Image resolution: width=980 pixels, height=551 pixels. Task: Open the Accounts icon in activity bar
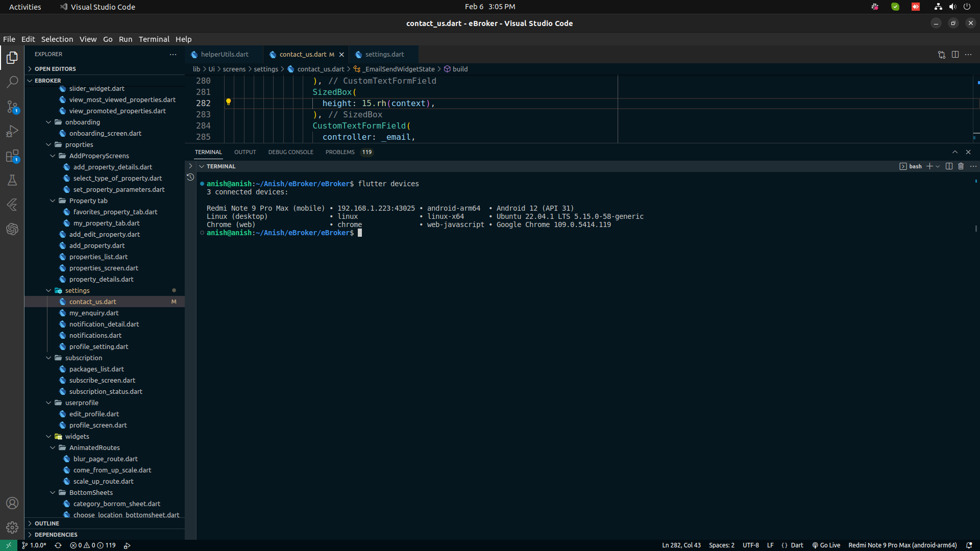click(12, 503)
